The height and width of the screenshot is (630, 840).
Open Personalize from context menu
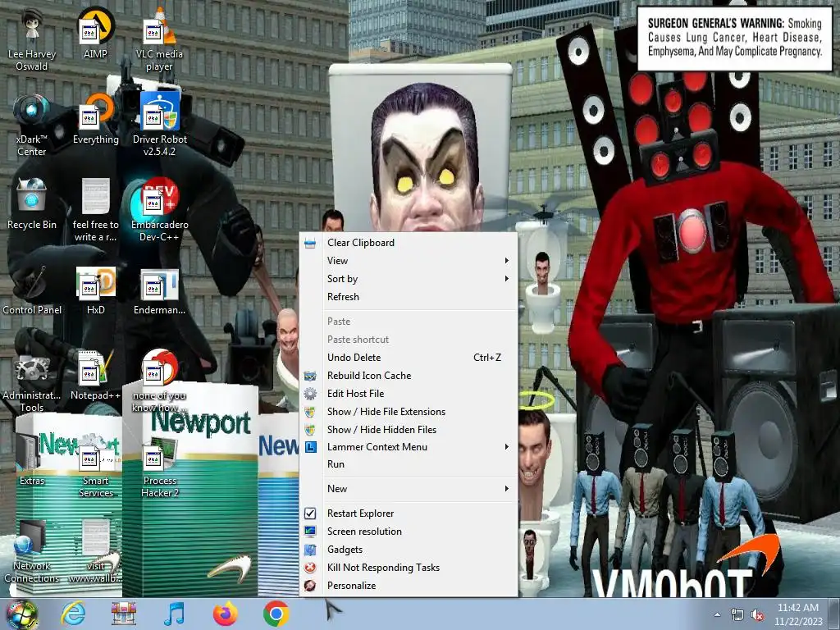coord(409,586)
